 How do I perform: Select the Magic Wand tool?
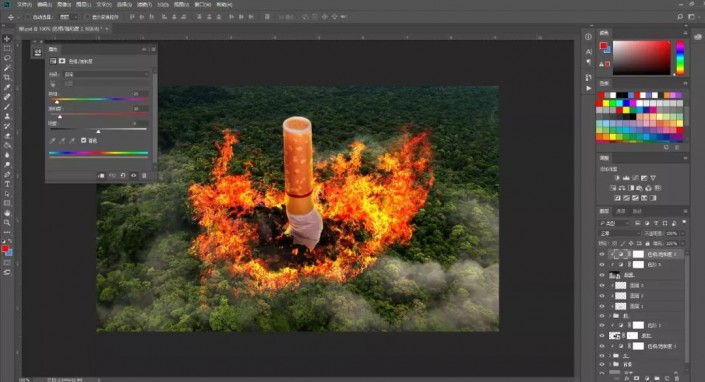tap(7, 68)
